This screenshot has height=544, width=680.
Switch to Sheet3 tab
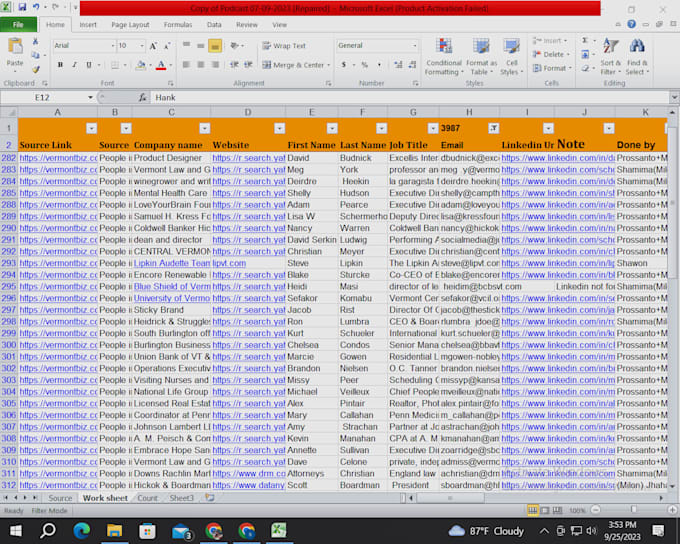coord(181,498)
